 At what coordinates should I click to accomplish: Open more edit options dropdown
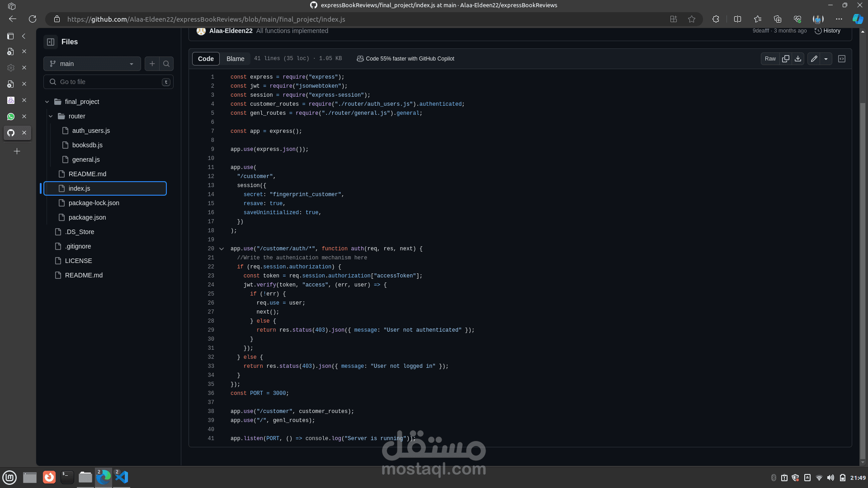(x=826, y=59)
